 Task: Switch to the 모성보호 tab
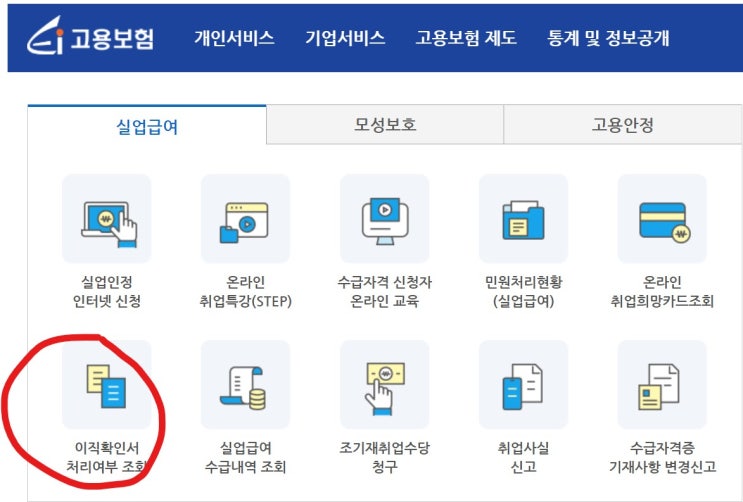(x=385, y=125)
